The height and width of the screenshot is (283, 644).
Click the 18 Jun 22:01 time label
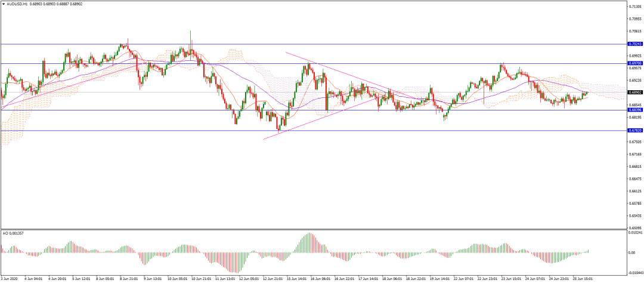click(416, 278)
